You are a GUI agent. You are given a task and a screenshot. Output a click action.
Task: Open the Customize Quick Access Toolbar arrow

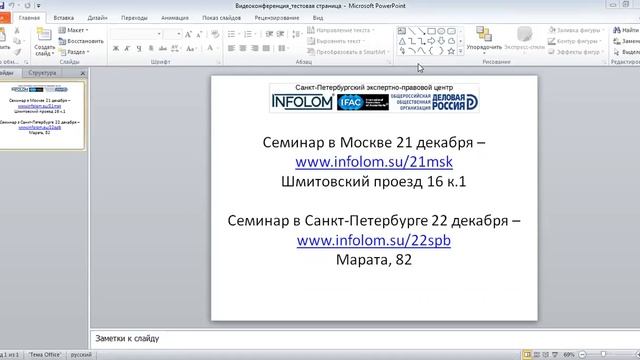coord(39,6)
